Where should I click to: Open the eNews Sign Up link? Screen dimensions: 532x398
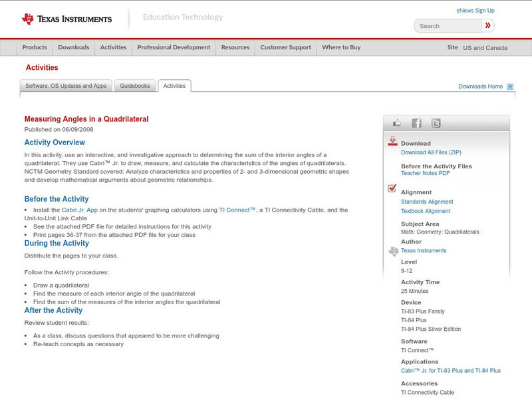[x=475, y=11]
